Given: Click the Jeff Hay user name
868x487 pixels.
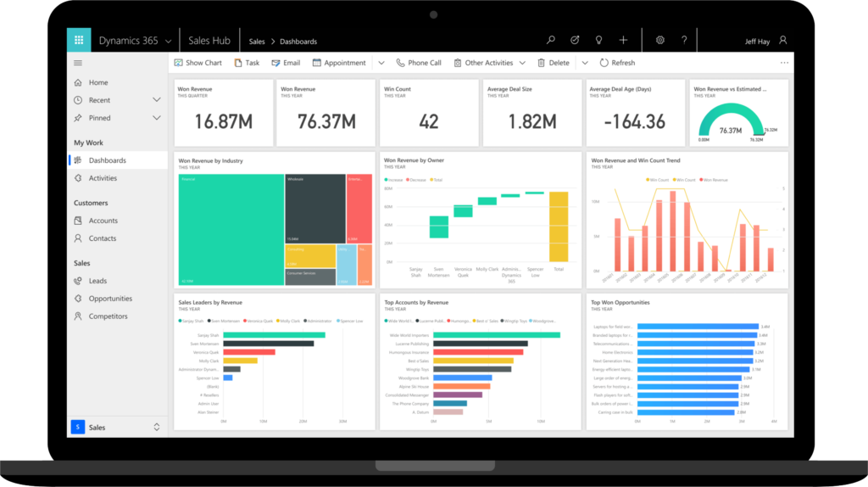Looking at the screenshot, I should point(757,42).
